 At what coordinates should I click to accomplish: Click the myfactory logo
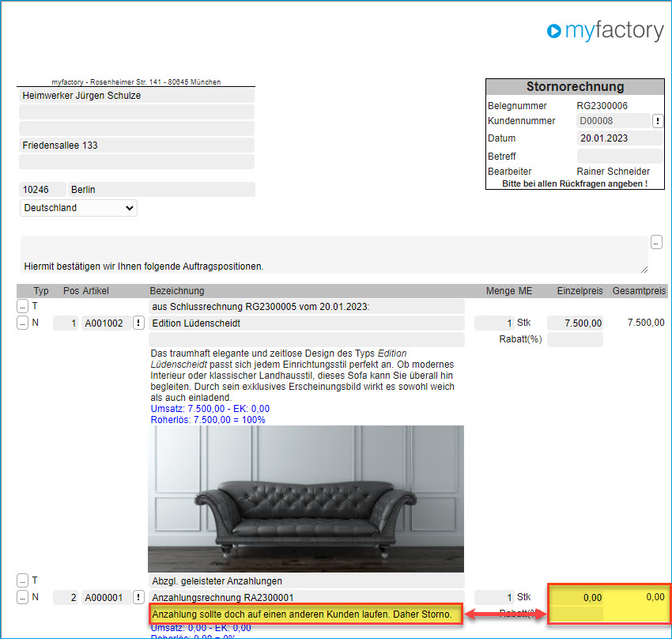tap(605, 30)
